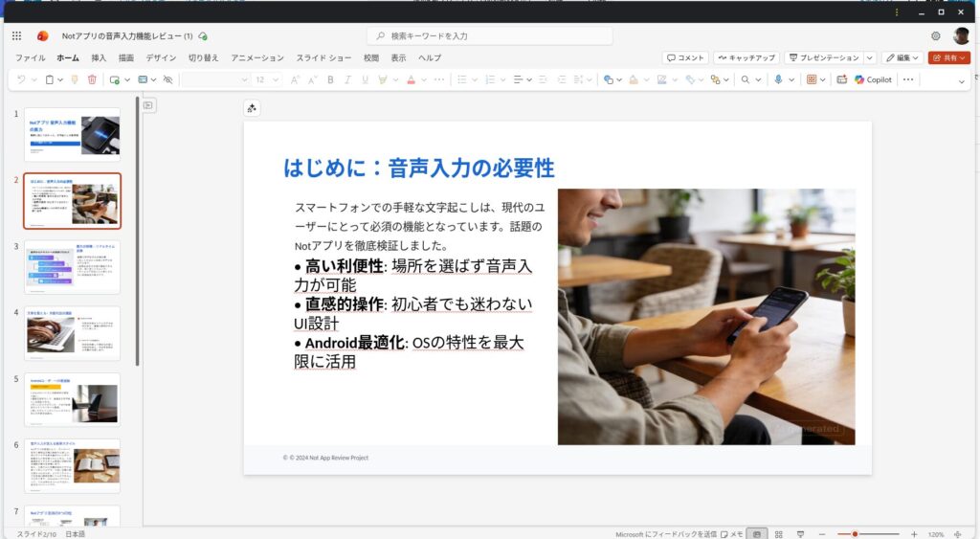
Task: Open the 挿入 tab
Action: coord(99,57)
